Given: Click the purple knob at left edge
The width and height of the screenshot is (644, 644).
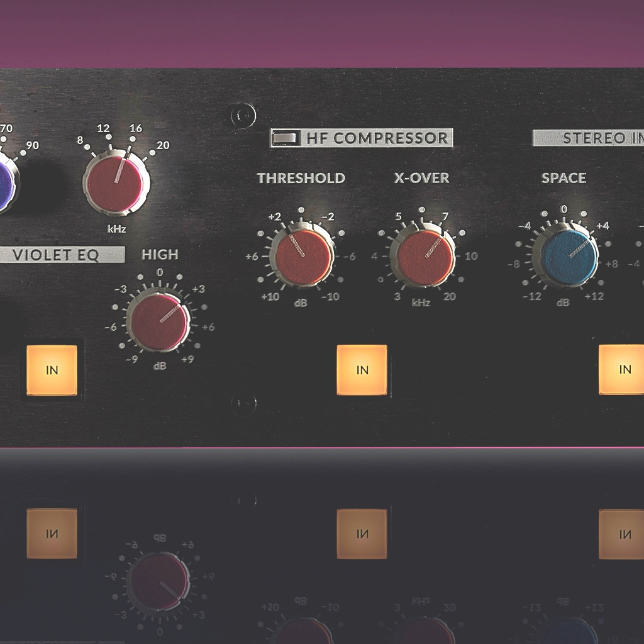Looking at the screenshot, I should [x=5, y=182].
